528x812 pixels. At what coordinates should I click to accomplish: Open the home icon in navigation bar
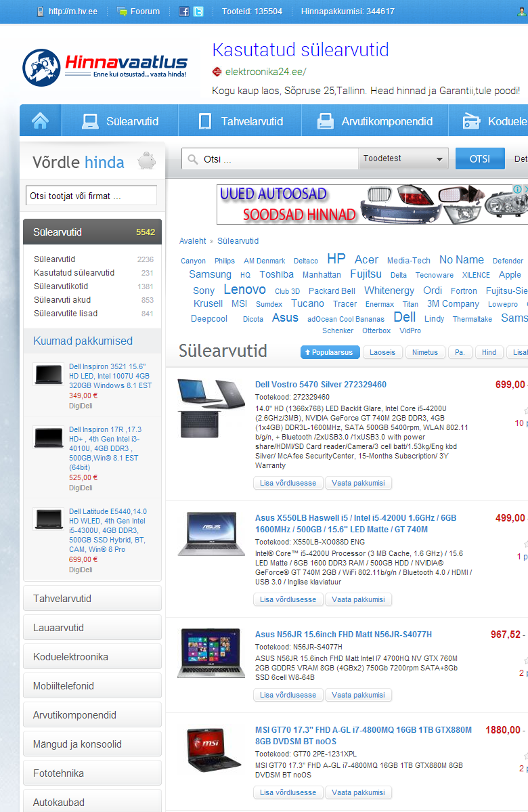pyautogui.click(x=41, y=121)
